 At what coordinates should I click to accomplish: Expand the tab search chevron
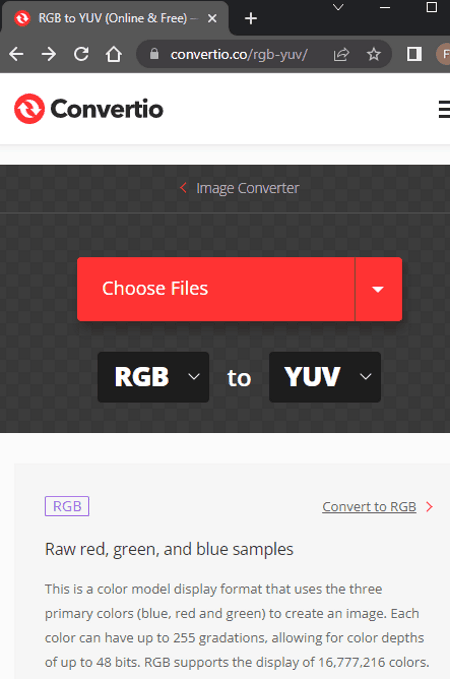click(x=338, y=7)
